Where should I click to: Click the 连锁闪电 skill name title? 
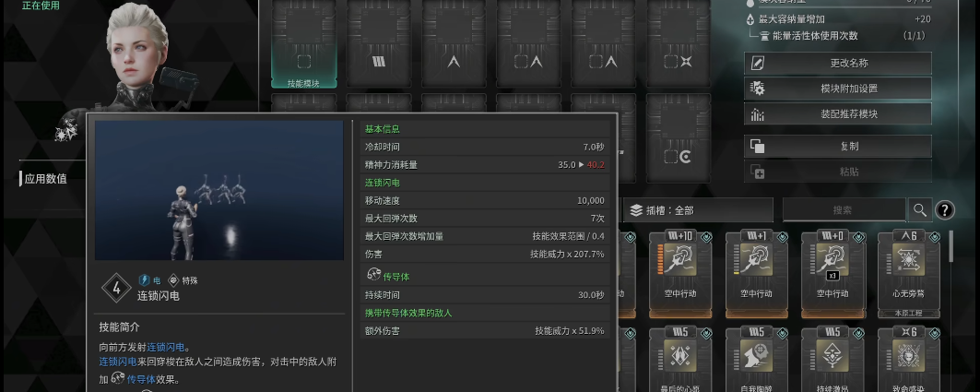coord(159,296)
